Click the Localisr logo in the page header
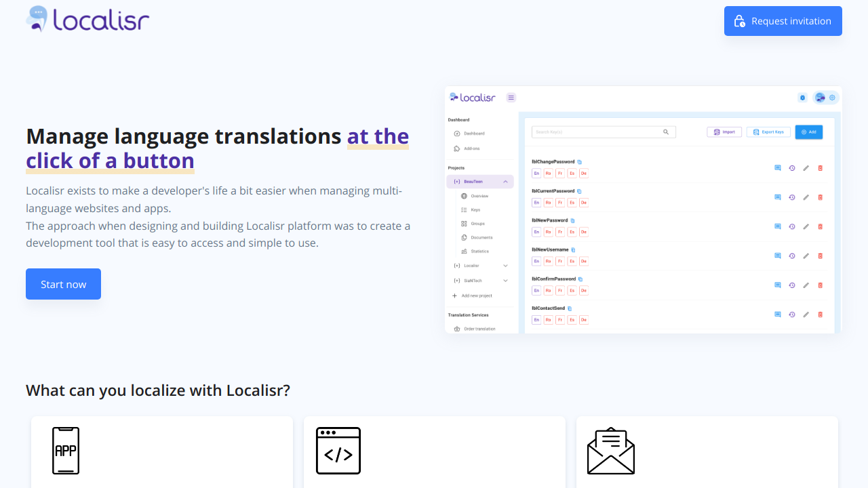 click(87, 20)
